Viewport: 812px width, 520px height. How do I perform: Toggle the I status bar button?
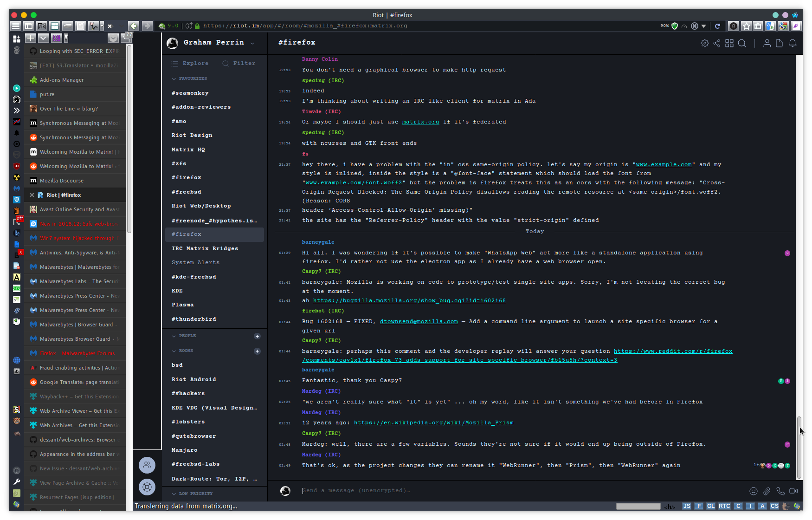click(750, 506)
